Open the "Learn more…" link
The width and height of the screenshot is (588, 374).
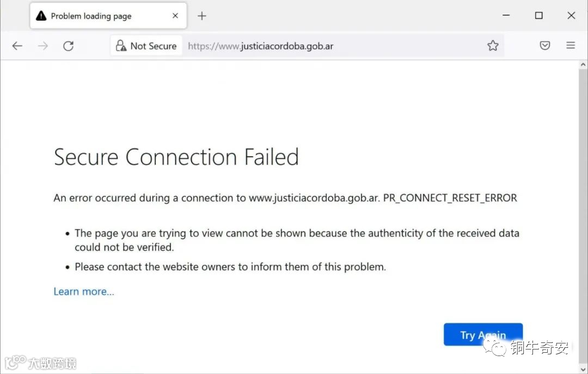pos(84,291)
